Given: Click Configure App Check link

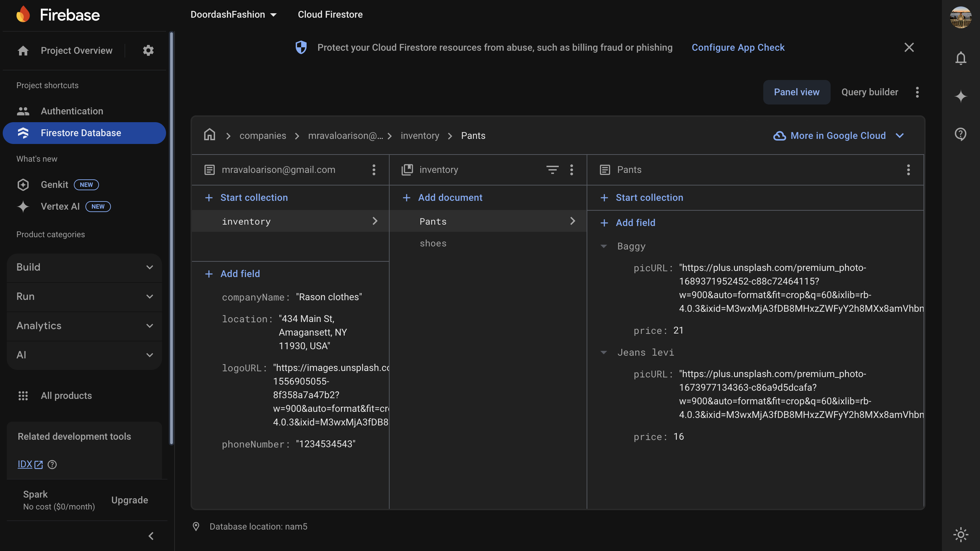Looking at the screenshot, I should tap(738, 48).
